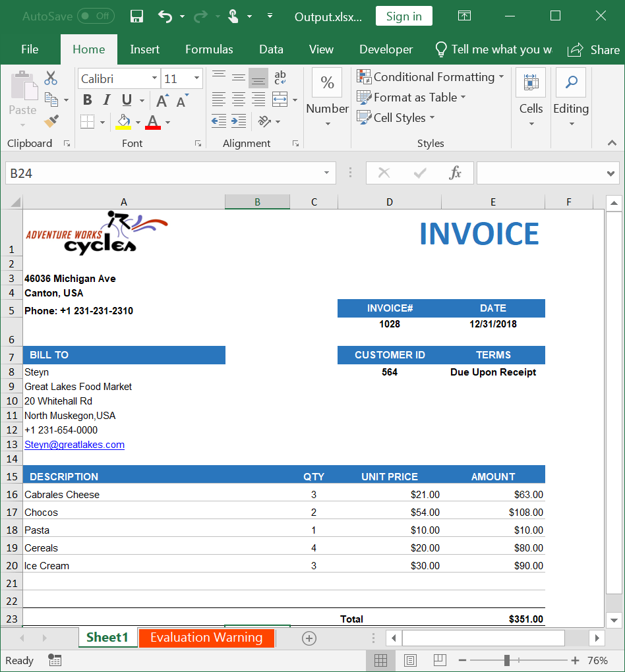Click the Increase Indent icon
Viewport: 625px width, 672px height.
(239, 121)
